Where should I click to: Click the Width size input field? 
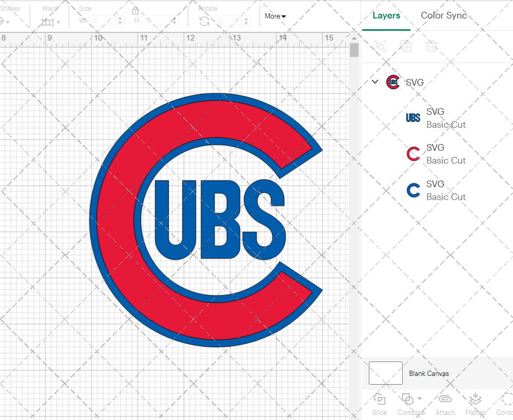(x=103, y=21)
